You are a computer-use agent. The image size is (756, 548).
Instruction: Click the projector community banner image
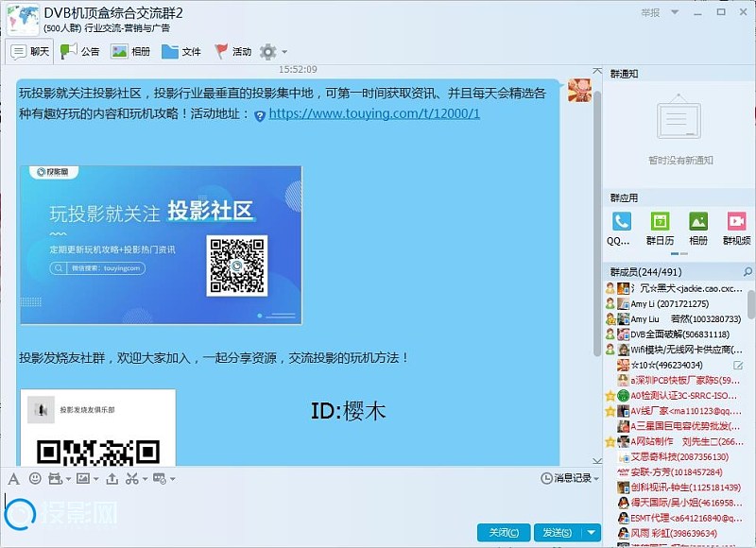(x=161, y=245)
